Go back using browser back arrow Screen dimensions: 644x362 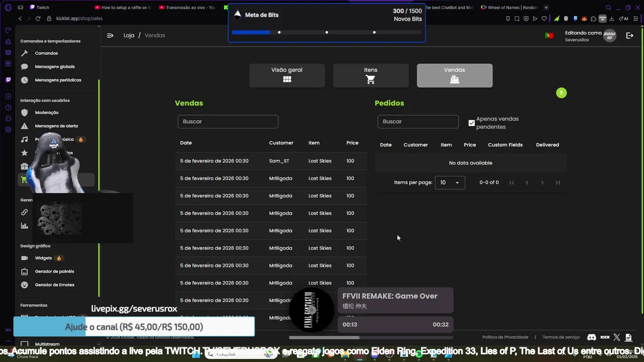point(20,19)
